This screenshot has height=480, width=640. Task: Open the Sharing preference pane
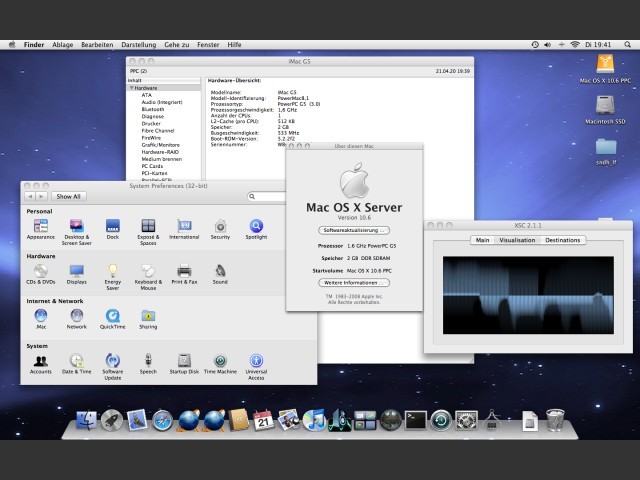148,319
